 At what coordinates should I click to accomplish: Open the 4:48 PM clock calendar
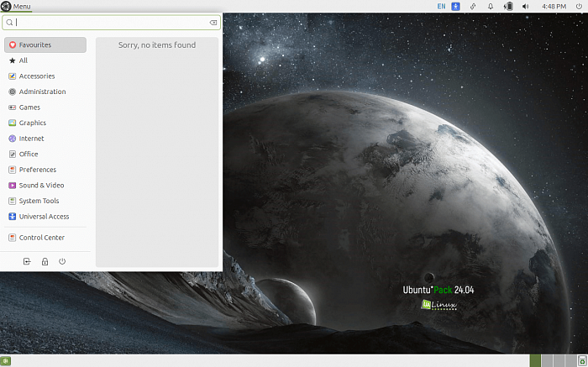(x=554, y=7)
